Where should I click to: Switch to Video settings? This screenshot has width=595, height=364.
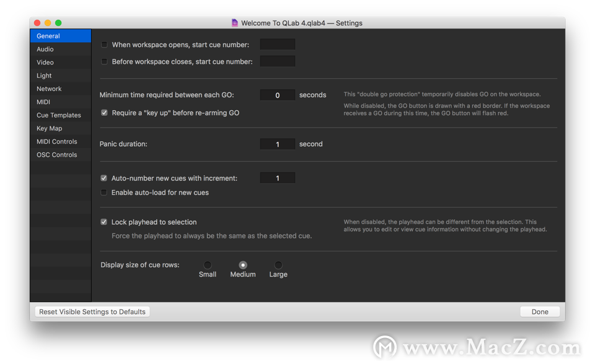click(x=60, y=63)
